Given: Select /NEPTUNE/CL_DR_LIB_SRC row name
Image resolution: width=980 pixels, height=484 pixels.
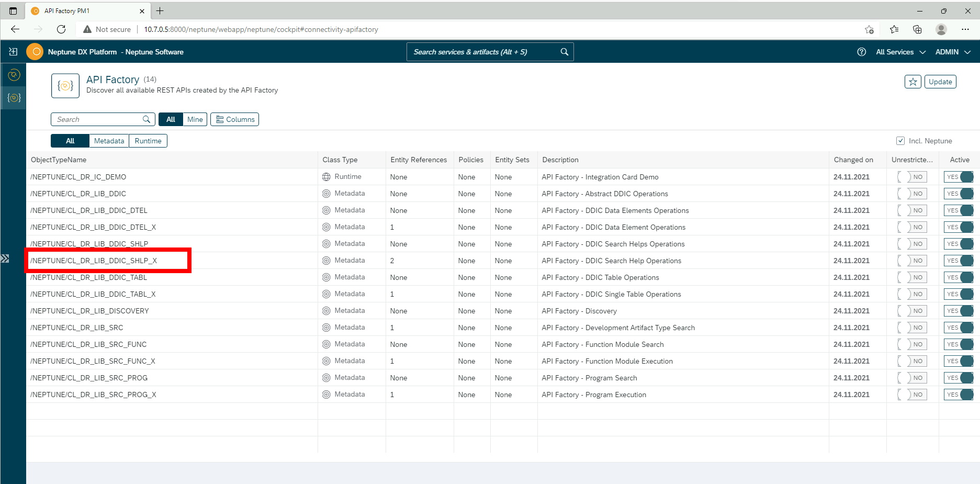Looking at the screenshot, I should [77, 328].
